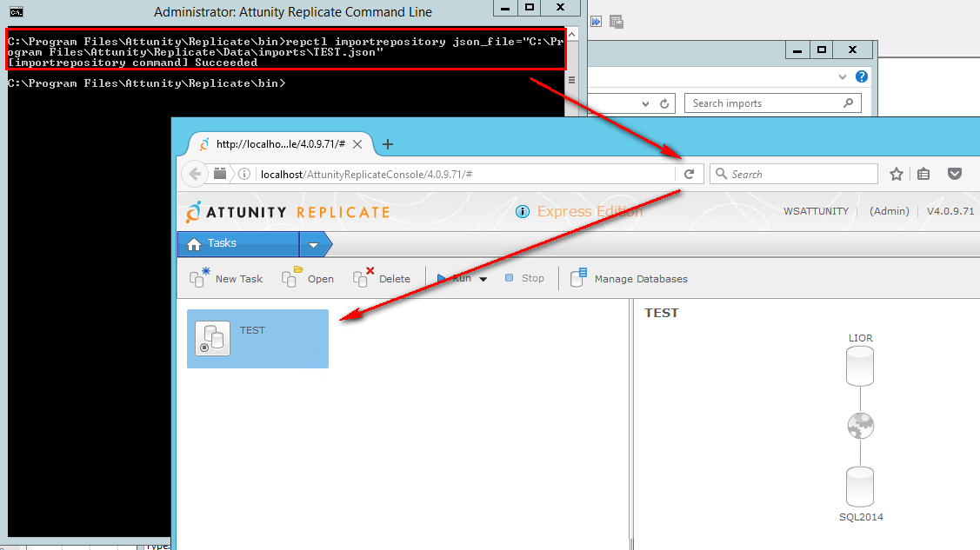Click the Pocket icon in browser toolbar
The height and width of the screenshot is (550, 980).
point(955,174)
